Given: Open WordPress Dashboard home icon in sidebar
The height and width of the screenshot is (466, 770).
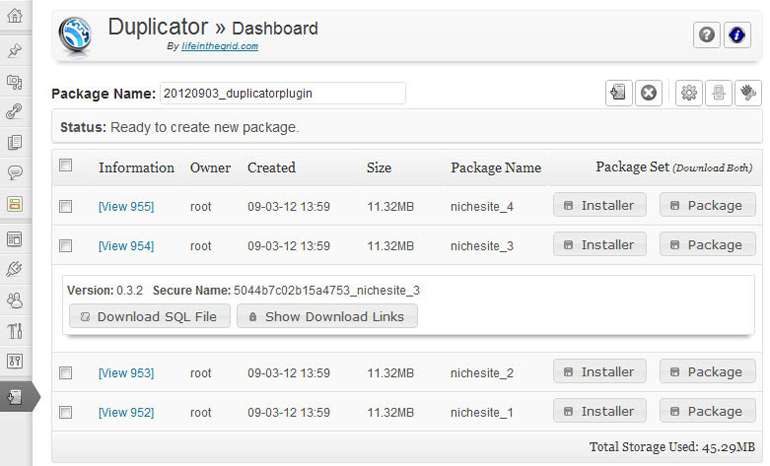Looking at the screenshot, I should coord(15,14).
